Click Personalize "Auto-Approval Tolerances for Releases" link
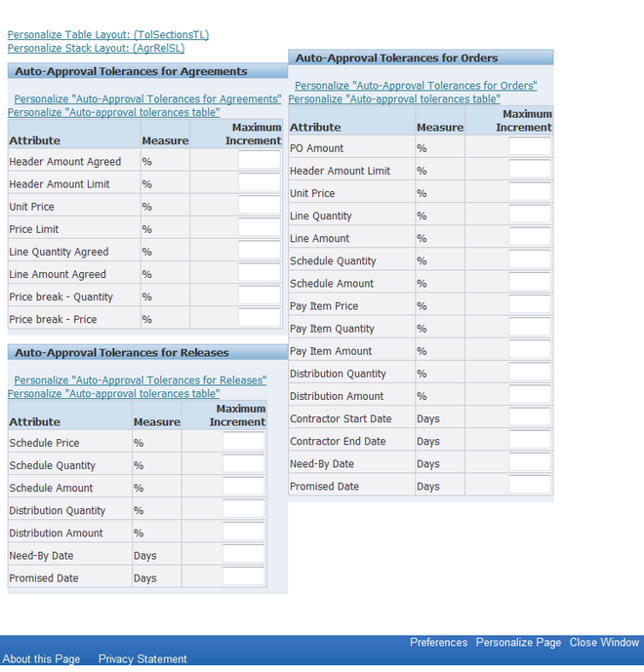The height and width of the screenshot is (672, 644). pyautogui.click(x=141, y=380)
